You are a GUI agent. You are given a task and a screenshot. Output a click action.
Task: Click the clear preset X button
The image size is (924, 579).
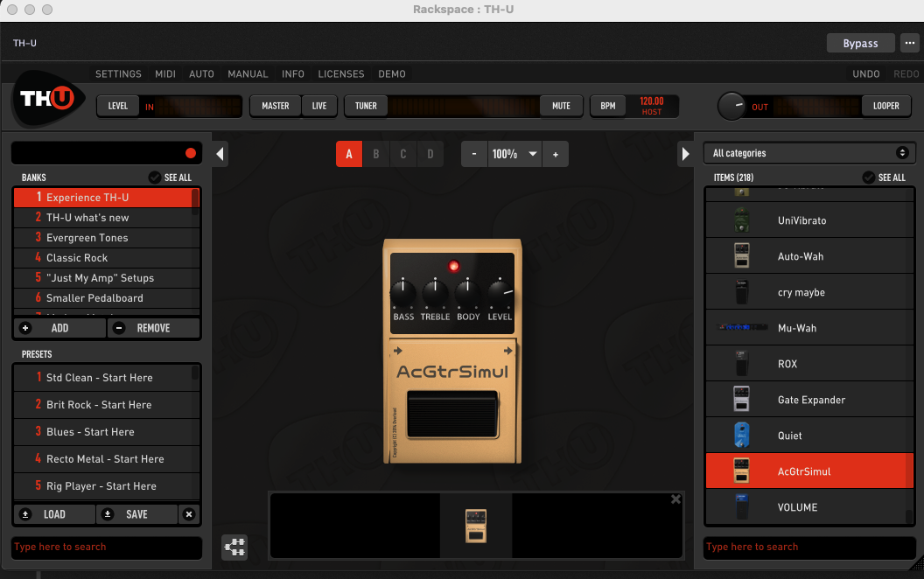click(189, 514)
